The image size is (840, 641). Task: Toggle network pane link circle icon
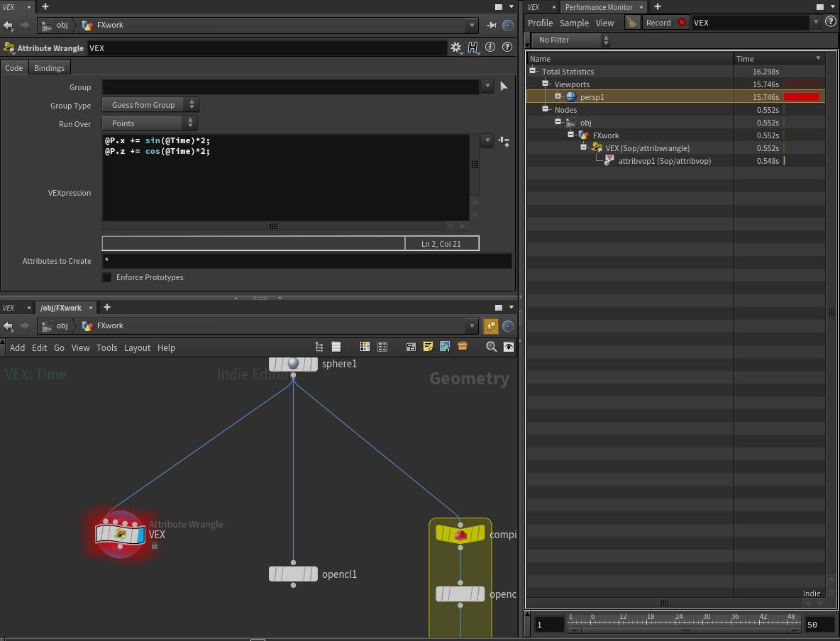click(x=508, y=325)
